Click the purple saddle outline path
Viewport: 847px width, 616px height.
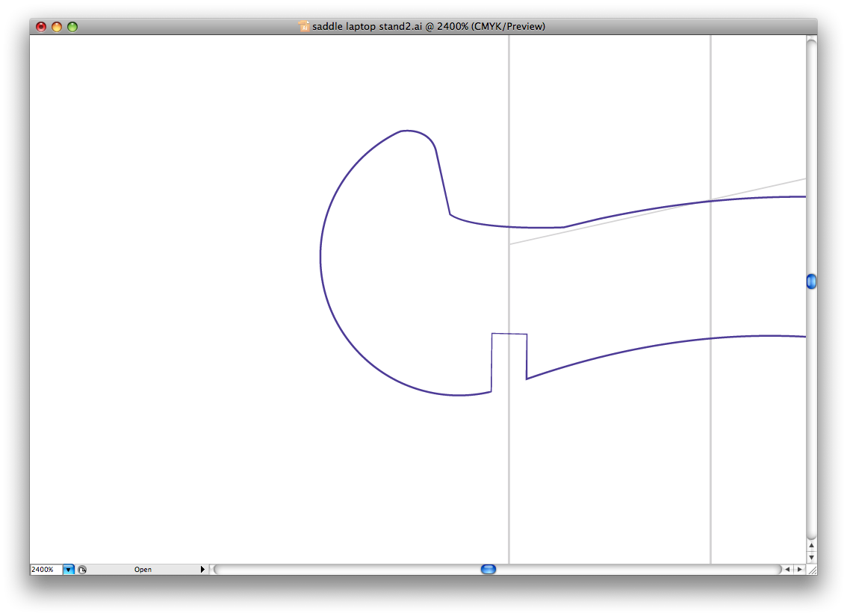pos(321,257)
